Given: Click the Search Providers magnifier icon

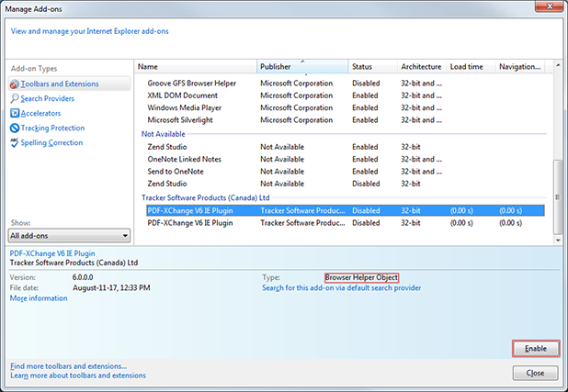Looking at the screenshot, I should [14, 99].
